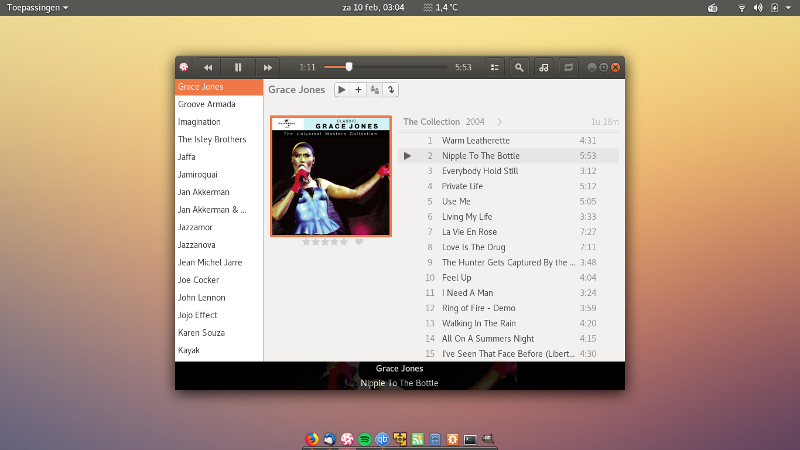Select Jean Michel Jarre artist

pos(219,263)
